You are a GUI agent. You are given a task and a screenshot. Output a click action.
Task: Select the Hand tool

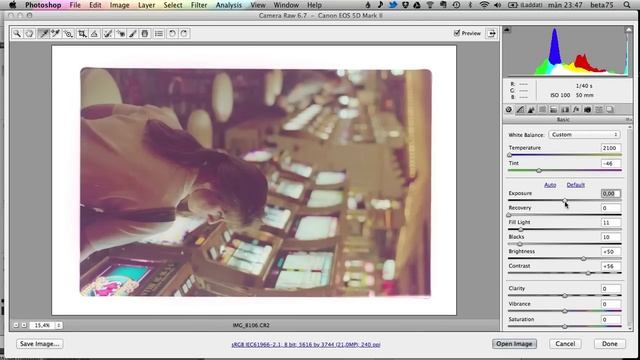click(29, 33)
